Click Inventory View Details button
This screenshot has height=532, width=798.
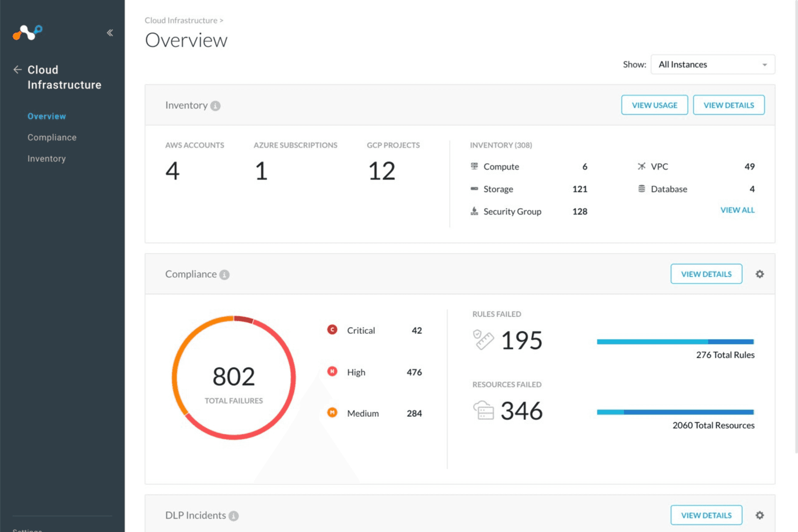[728, 105]
